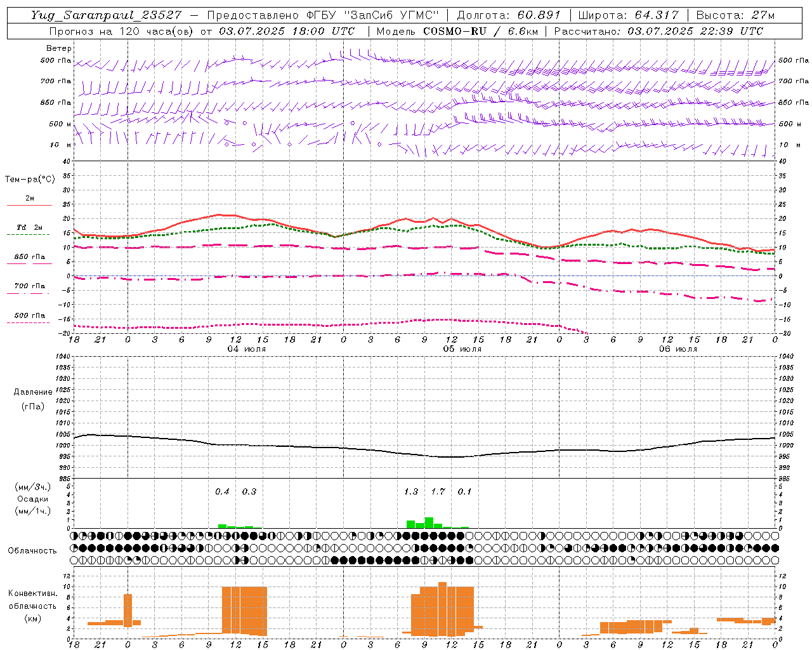Viewport: 812px width, 650px height.
Task: Click the Высота: 27м header field
Action: [735, 15]
